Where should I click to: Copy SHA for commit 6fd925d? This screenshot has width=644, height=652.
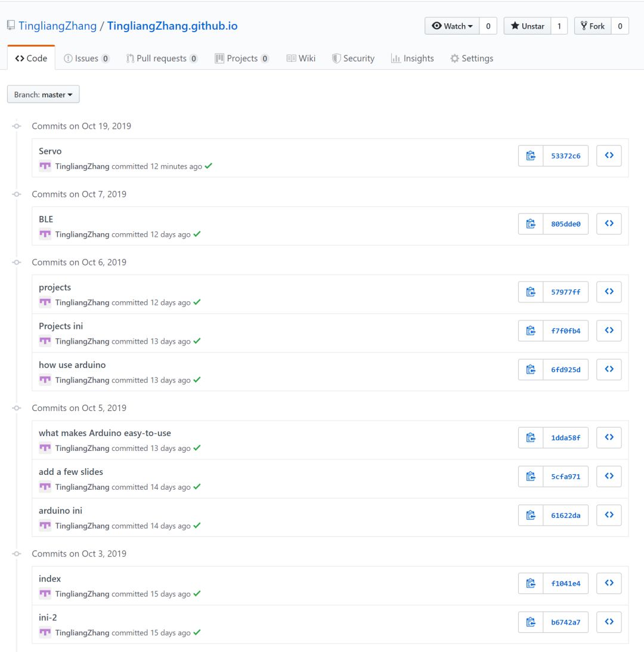coord(531,369)
